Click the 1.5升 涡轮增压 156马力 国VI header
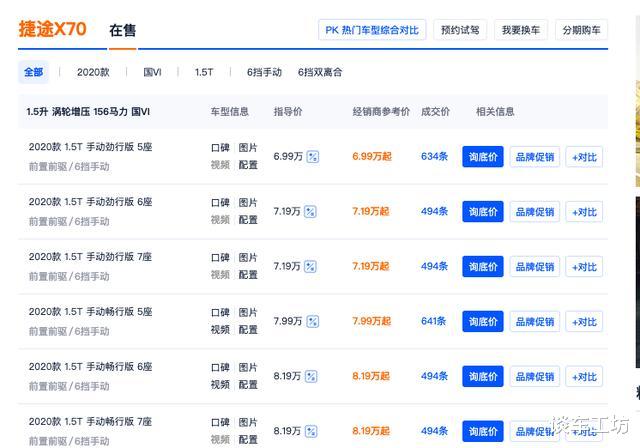This screenshot has width=640, height=448. (x=88, y=112)
